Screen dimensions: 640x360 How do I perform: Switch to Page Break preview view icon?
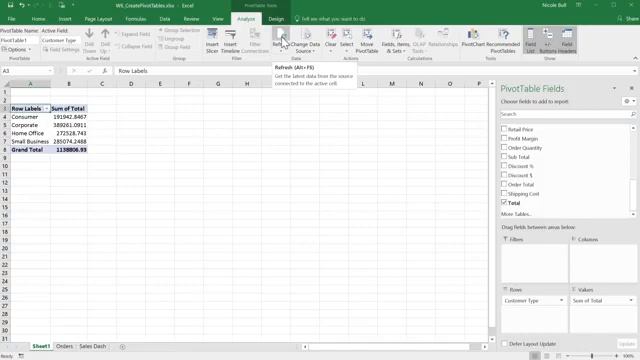pos(559,356)
